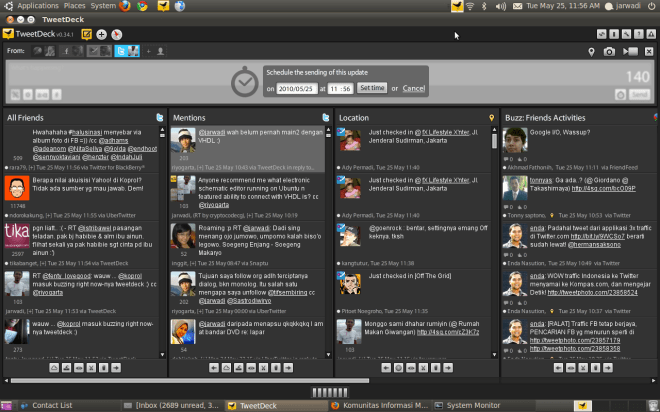Click the location pin icon in compose bar

tap(591, 52)
